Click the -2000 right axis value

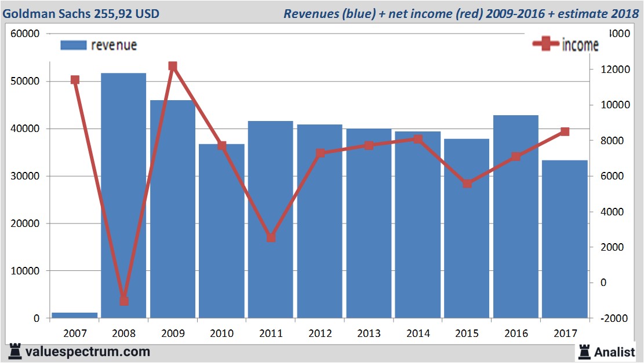[614, 318]
